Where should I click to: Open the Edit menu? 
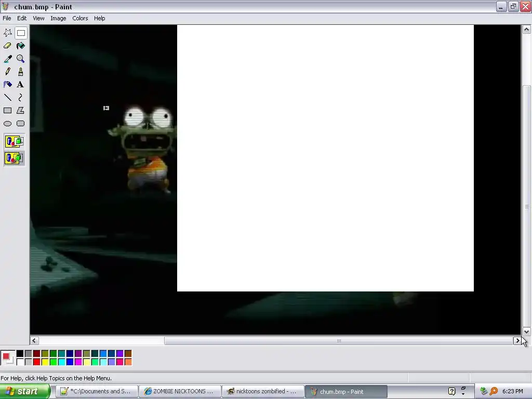tap(22, 18)
